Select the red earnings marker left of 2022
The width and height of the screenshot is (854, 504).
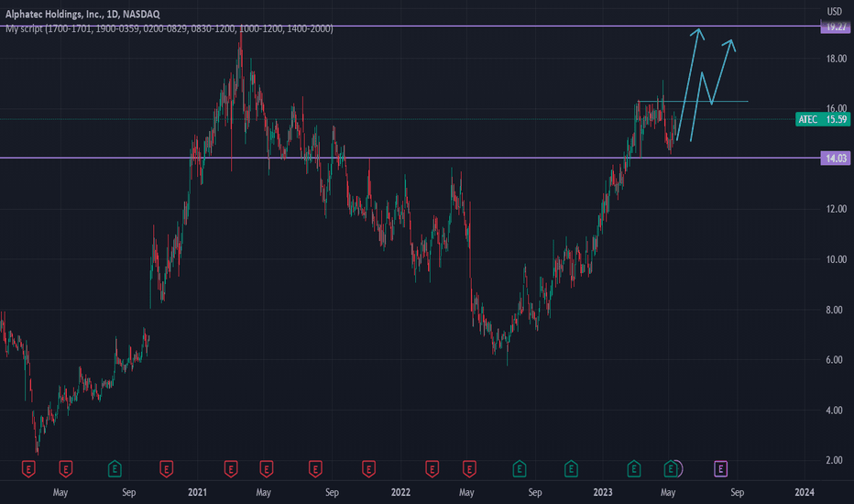tap(368, 468)
